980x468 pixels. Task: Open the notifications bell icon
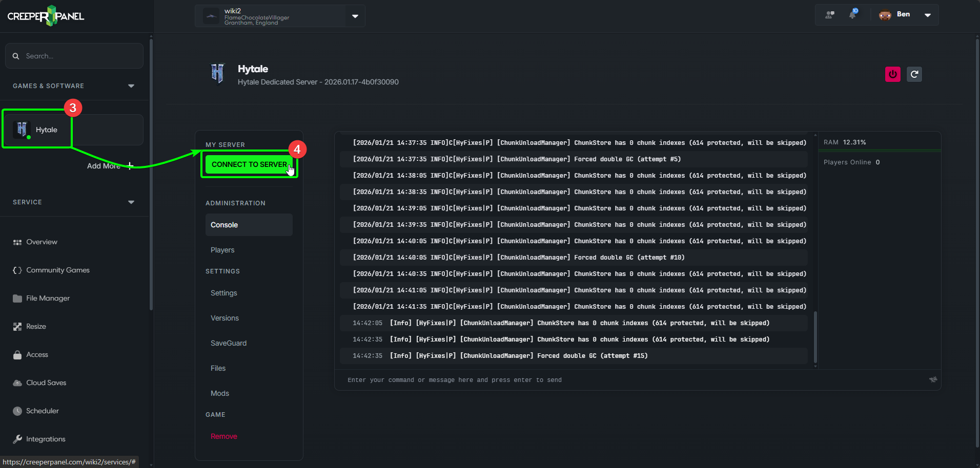tap(852, 14)
